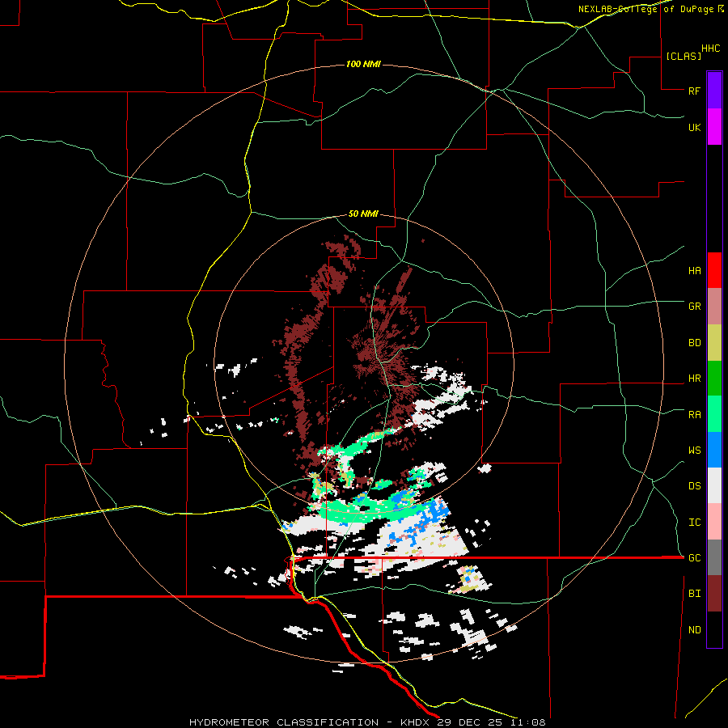
Task: Click the dusty pink GR legend swatch
Action: [x=714, y=307]
